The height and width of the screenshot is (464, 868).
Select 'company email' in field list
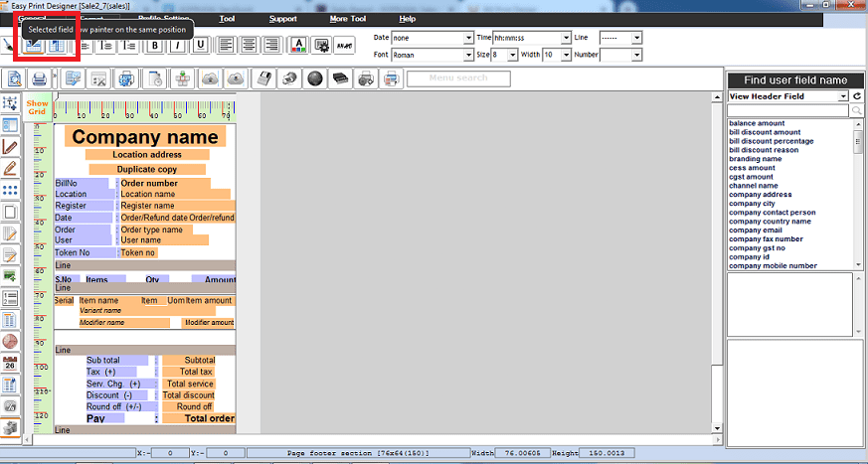pos(755,231)
